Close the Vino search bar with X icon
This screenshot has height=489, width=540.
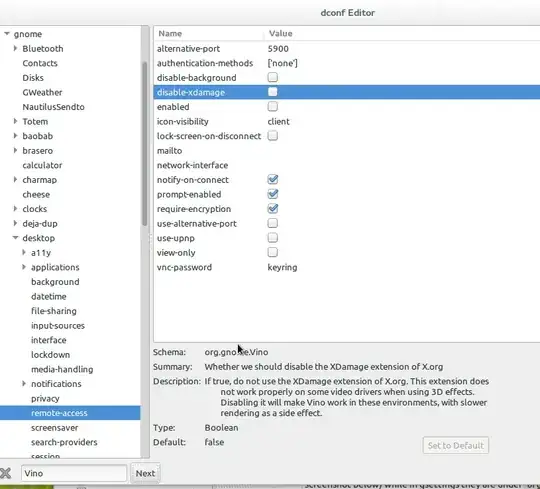click(6, 473)
